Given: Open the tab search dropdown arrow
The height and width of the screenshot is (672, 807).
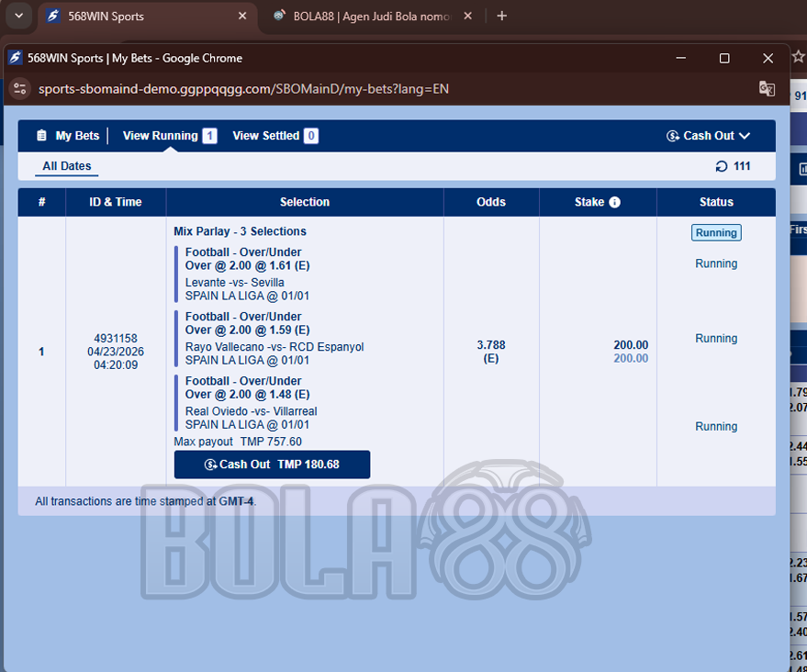Looking at the screenshot, I should click(x=19, y=16).
